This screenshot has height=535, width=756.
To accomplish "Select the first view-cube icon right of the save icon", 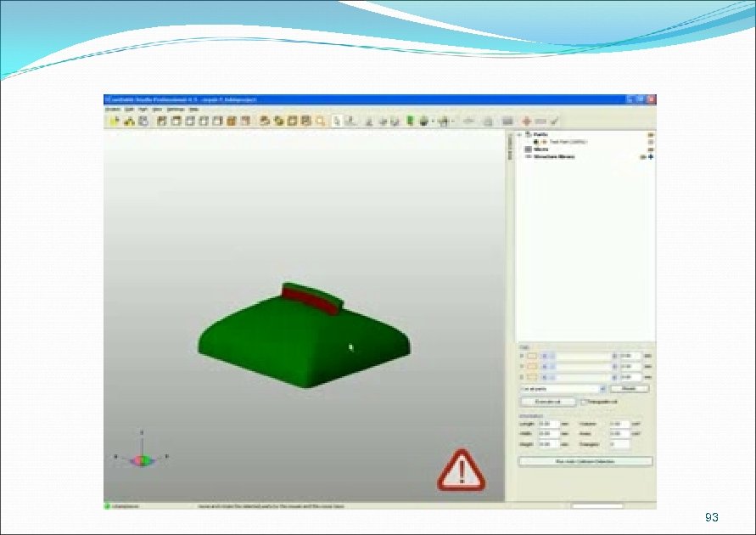I will point(161,121).
